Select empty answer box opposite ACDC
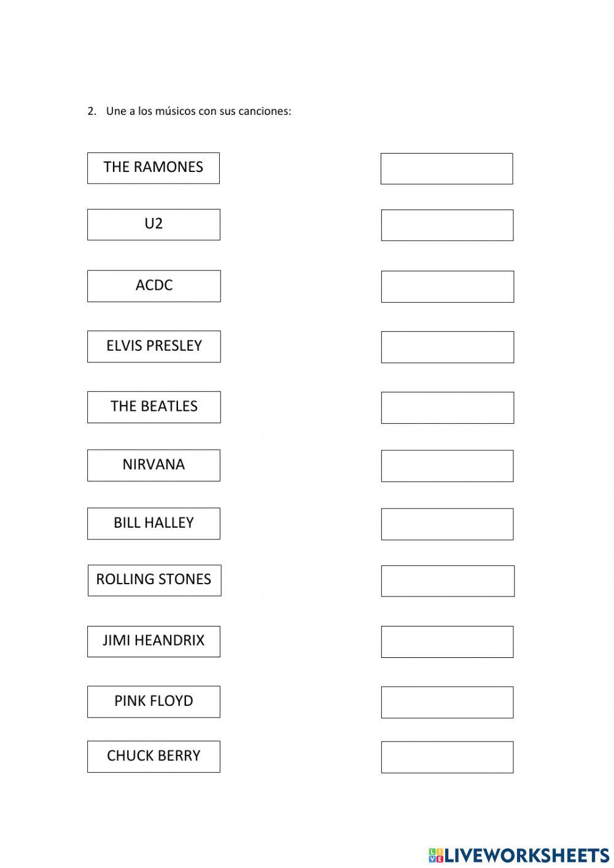The height and width of the screenshot is (868, 614). (447, 286)
